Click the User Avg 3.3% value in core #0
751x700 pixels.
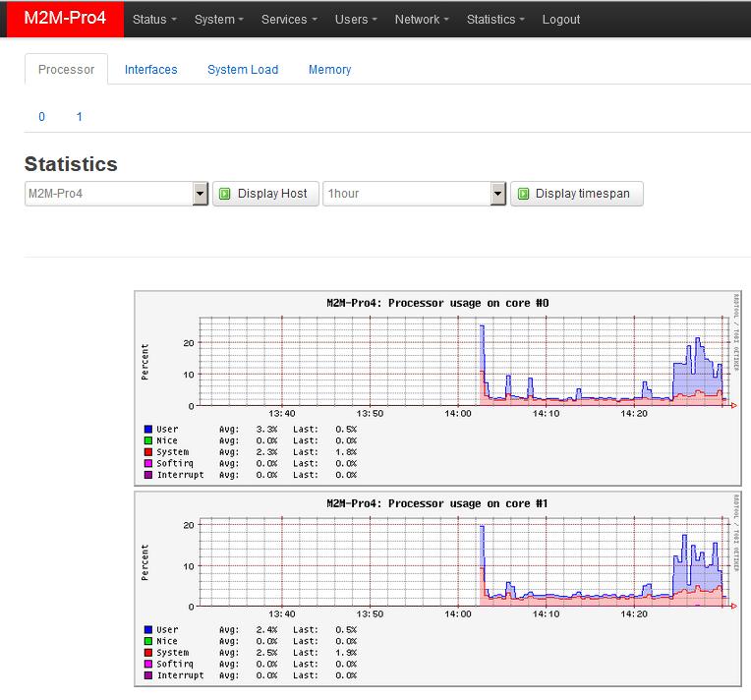(266, 429)
